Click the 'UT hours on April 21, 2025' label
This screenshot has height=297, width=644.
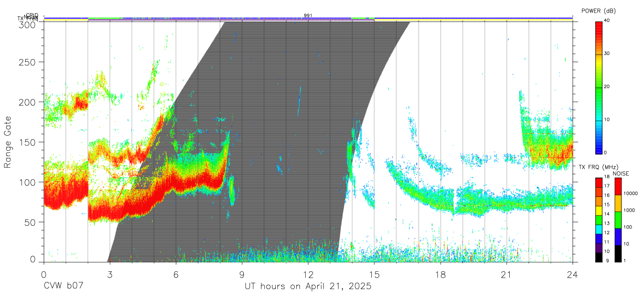(x=308, y=287)
